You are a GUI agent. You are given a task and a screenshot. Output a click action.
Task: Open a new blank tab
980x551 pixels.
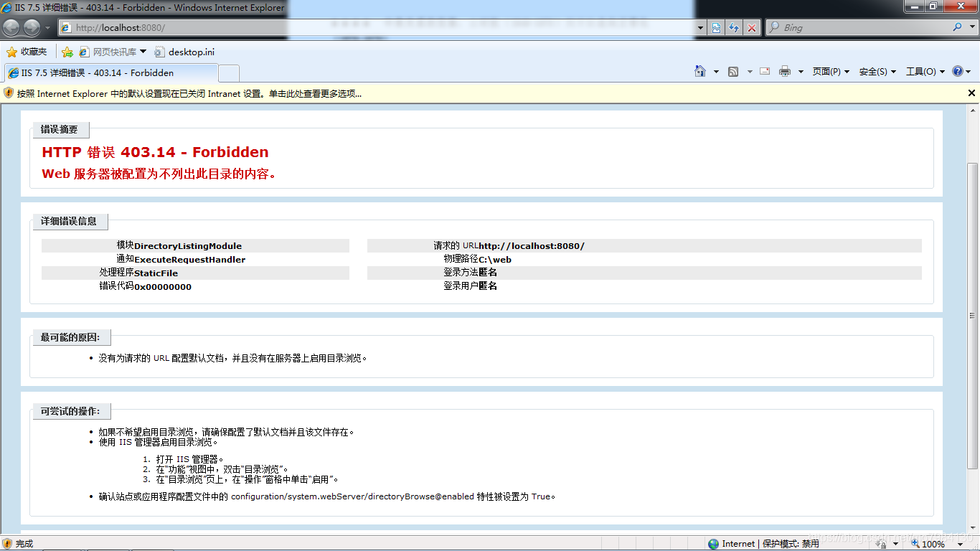[x=229, y=73]
